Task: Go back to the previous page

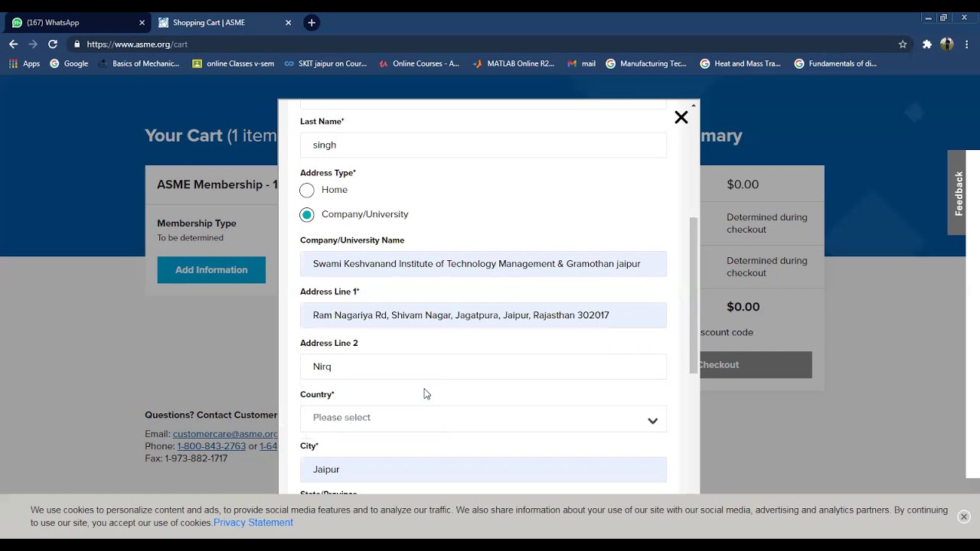Action: pos(13,44)
